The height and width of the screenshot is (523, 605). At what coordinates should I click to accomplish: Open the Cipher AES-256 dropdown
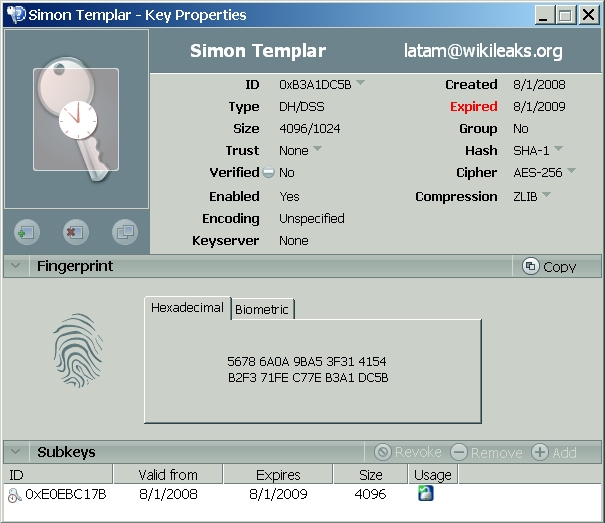click(x=571, y=170)
